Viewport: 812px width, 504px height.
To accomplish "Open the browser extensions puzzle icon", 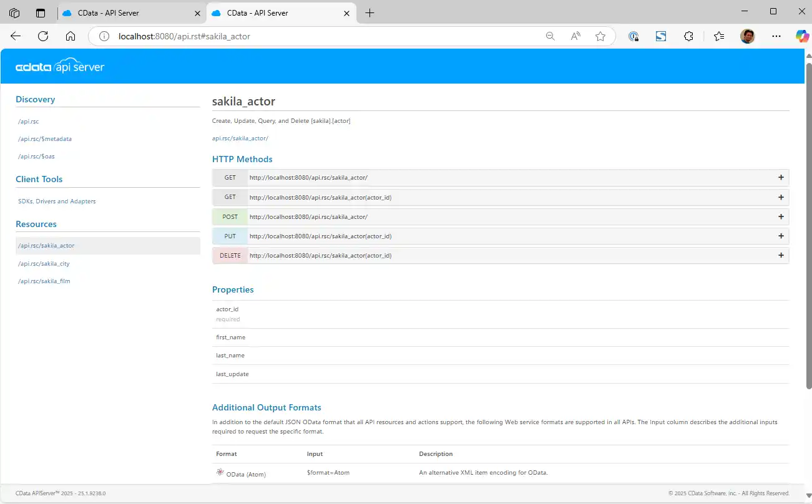I will tap(688, 36).
